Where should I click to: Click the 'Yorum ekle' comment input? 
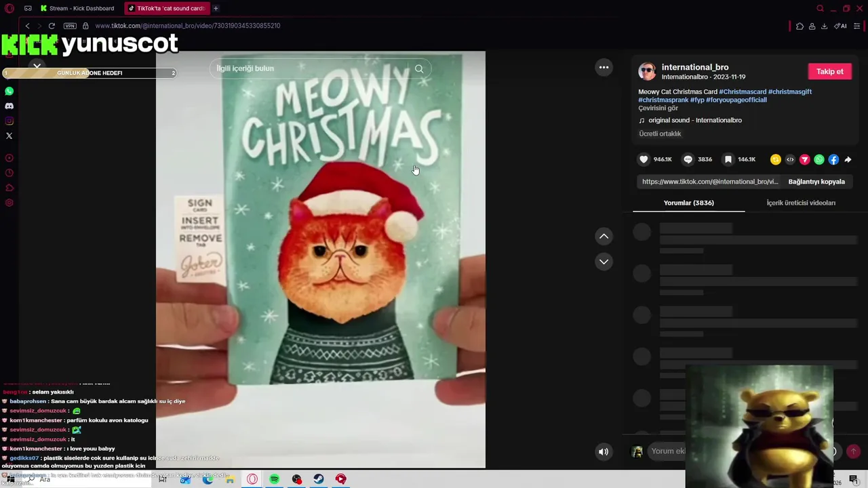pos(668,451)
